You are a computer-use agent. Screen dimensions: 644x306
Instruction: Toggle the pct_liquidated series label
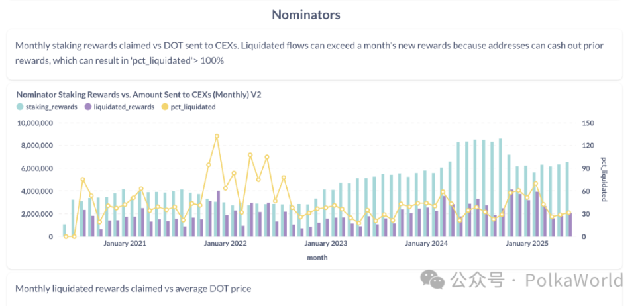[193, 107]
